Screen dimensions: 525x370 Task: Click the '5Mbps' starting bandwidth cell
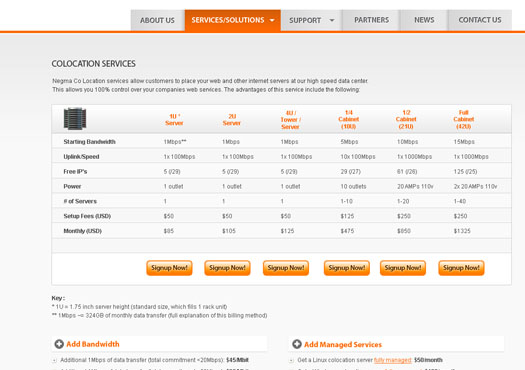click(x=349, y=142)
